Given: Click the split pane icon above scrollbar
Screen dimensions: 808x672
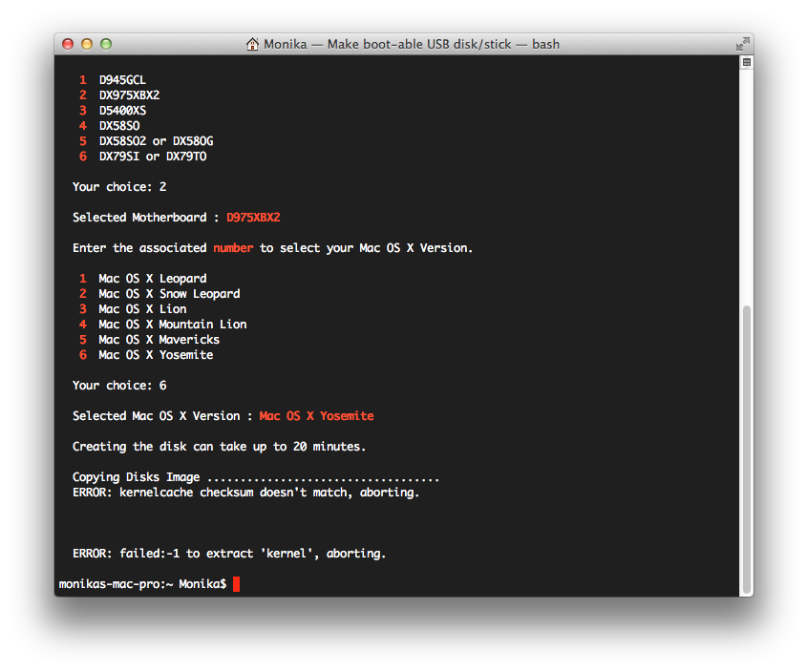Looking at the screenshot, I should pyautogui.click(x=747, y=62).
